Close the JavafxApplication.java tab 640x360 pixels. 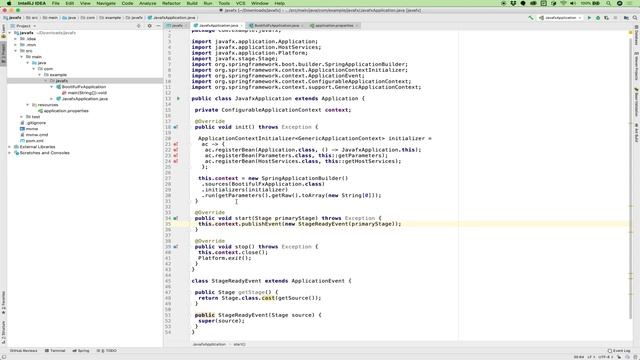(241, 26)
